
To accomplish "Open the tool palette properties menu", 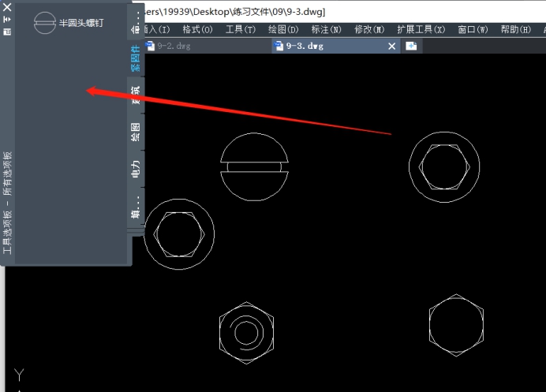I will [7, 32].
